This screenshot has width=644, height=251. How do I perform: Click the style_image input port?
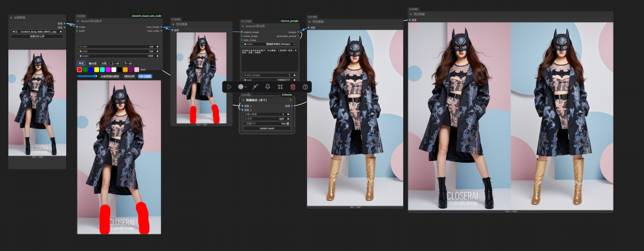coord(242,40)
